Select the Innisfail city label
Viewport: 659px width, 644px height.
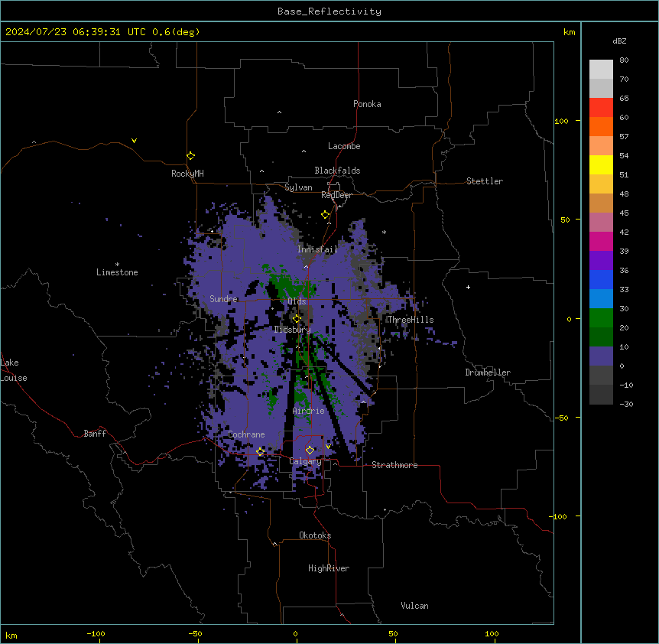[x=318, y=249]
